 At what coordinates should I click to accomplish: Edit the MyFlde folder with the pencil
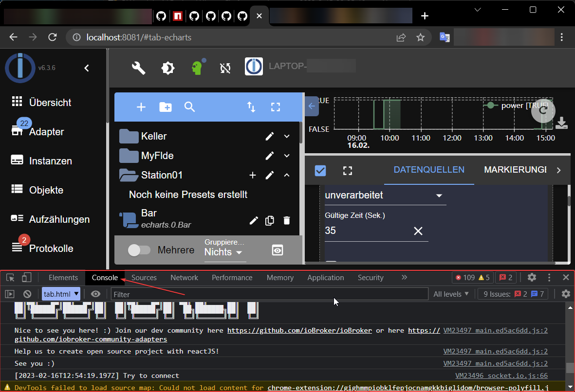tap(270, 156)
